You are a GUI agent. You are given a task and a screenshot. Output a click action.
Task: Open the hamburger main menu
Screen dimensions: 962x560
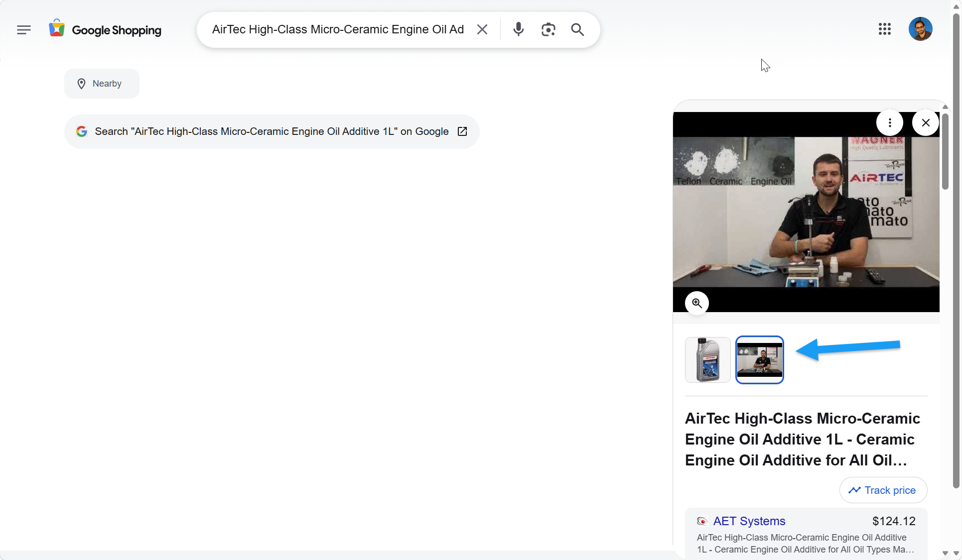tap(23, 30)
